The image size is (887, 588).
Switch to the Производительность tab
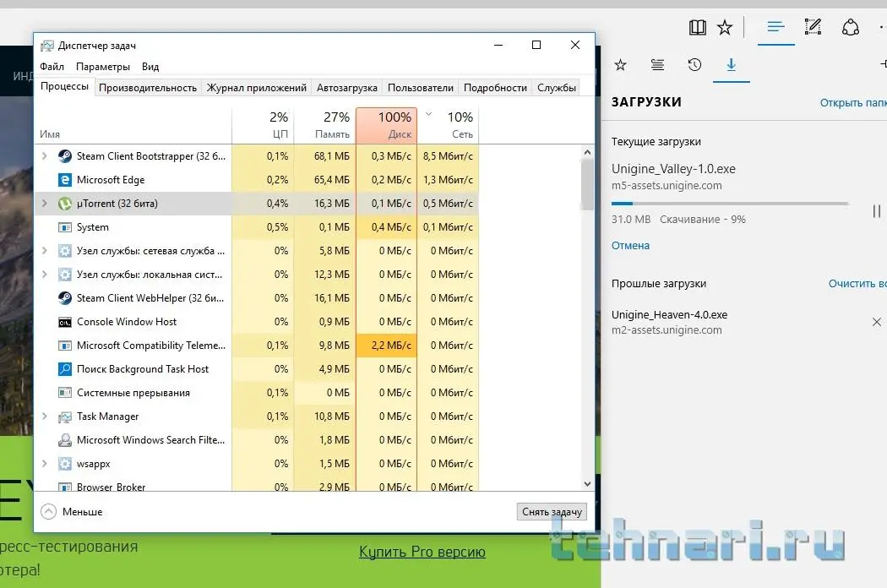tap(148, 88)
